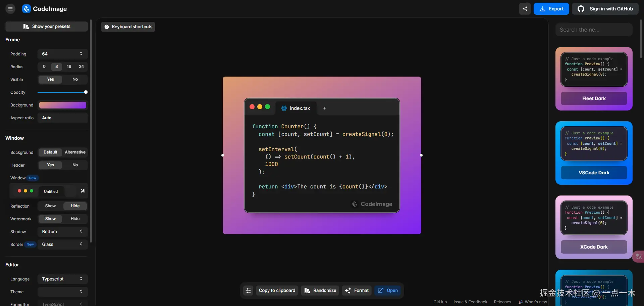Open Issue & Feedback
This screenshot has width=644, height=306.
tap(470, 302)
